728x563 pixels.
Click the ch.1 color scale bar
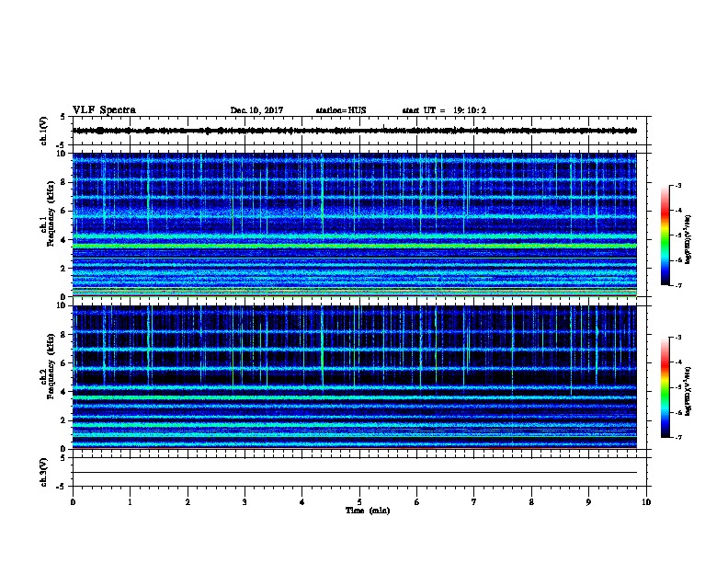(x=665, y=236)
